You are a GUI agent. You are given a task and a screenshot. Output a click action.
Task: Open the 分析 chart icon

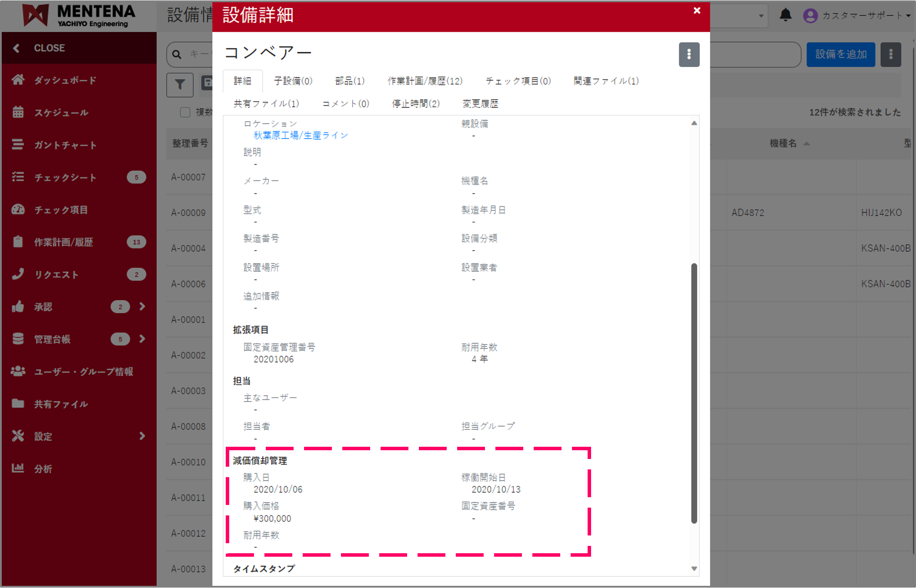[18, 468]
